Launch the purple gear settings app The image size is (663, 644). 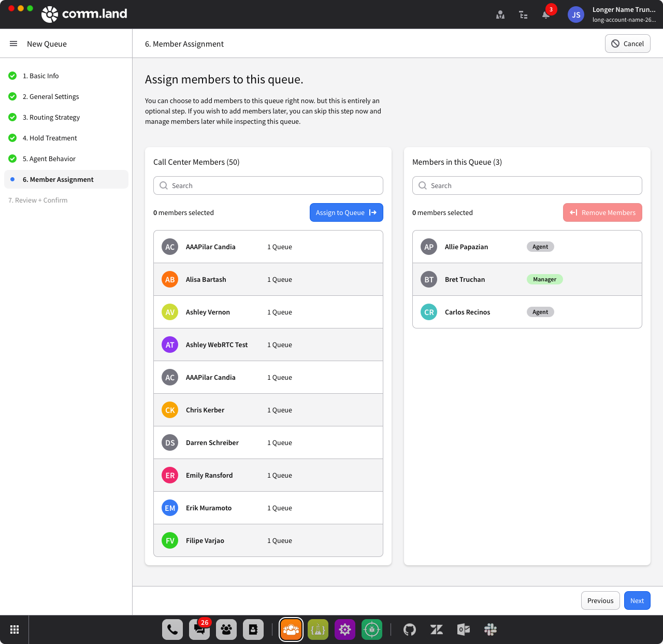click(x=345, y=629)
